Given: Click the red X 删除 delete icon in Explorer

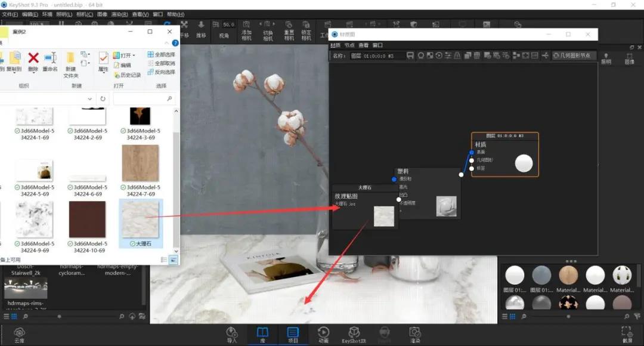Looking at the screenshot, I should (33, 57).
